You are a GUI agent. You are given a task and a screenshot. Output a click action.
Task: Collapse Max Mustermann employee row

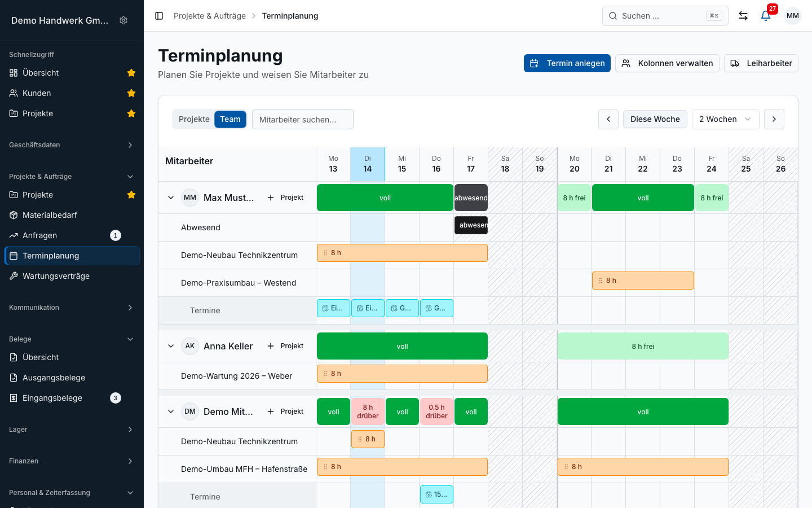coord(171,198)
